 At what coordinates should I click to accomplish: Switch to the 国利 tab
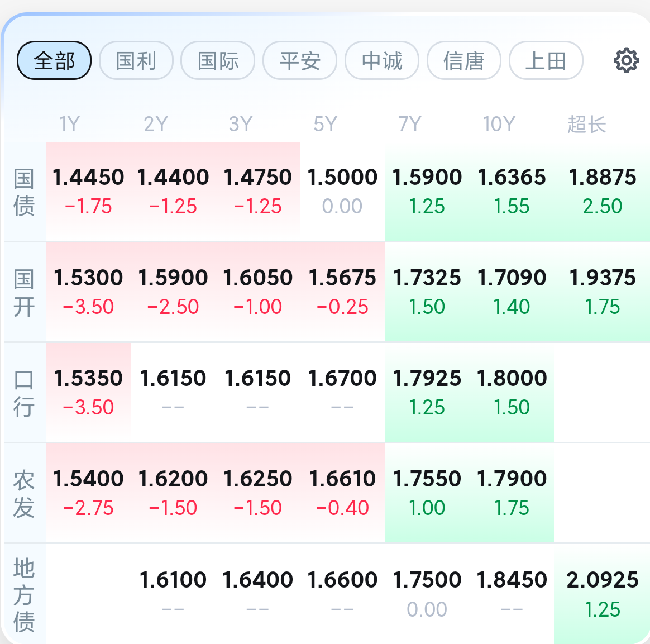(136, 60)
